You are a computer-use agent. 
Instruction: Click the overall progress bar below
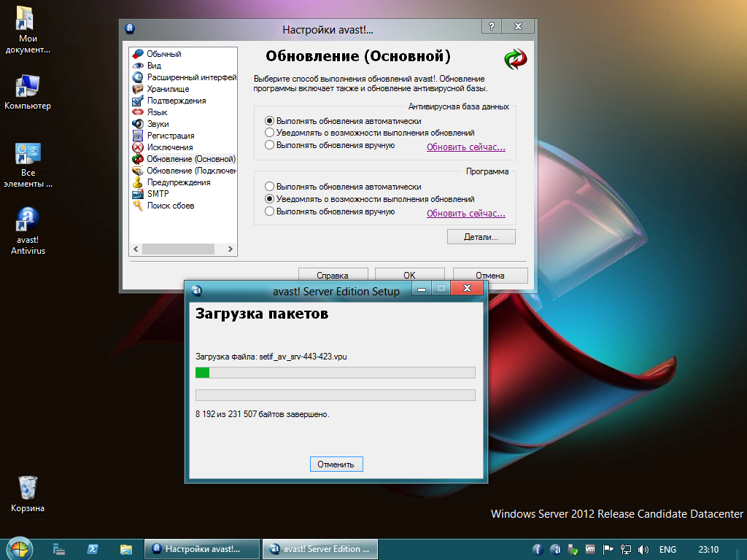click(x=336, y=395)
